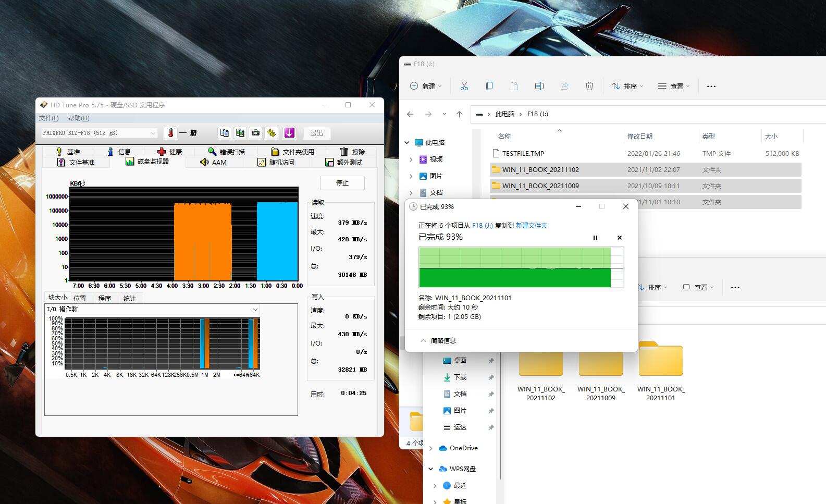Open the three-dot more options menu in the F18 window
This screenshot has height=504, width=826.
pyautogui.click(x=711, y=87)
